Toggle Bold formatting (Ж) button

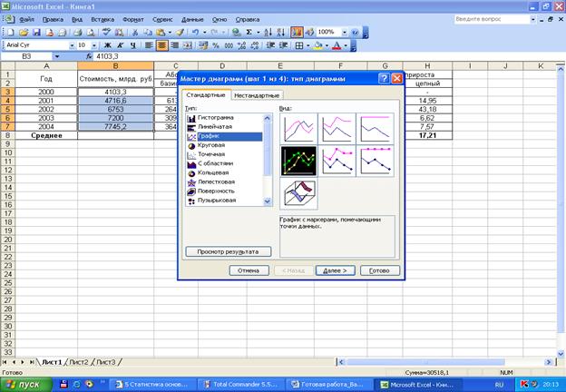click(108, 44)
